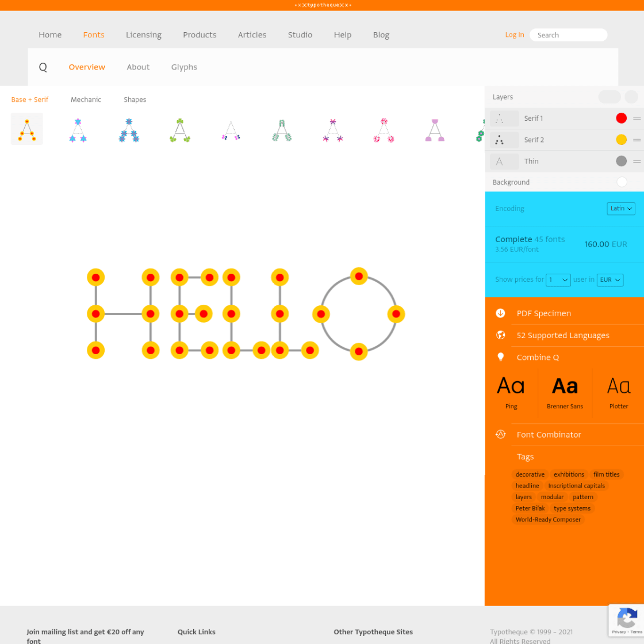Open the Font Combinator link

tap(549, 435)
